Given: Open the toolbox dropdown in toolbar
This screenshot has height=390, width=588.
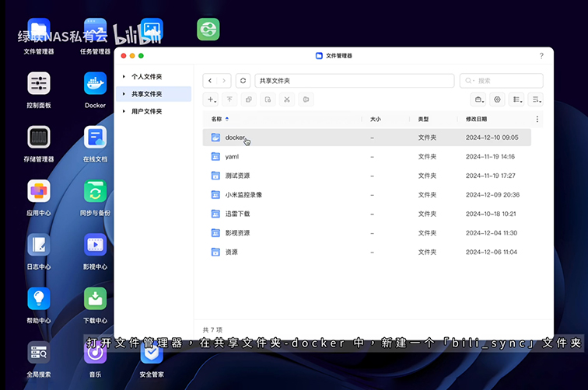Looking at the screenshot, I should click(479, 99).
